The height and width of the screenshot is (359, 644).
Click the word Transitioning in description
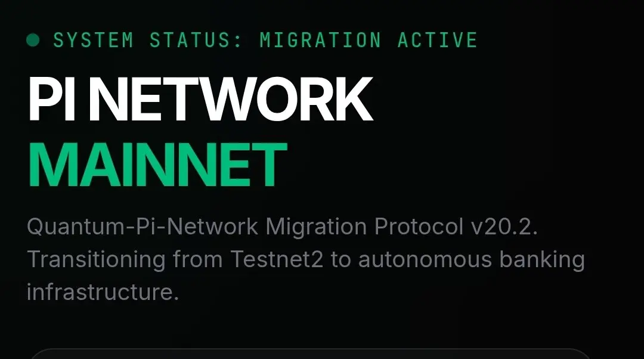96,259
